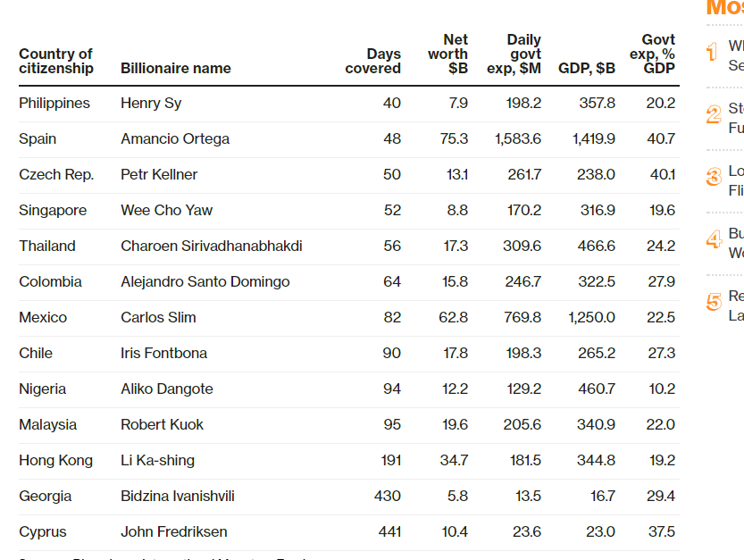
Task: Select the Amancio Ortega name cell
Action: [175, 139]
